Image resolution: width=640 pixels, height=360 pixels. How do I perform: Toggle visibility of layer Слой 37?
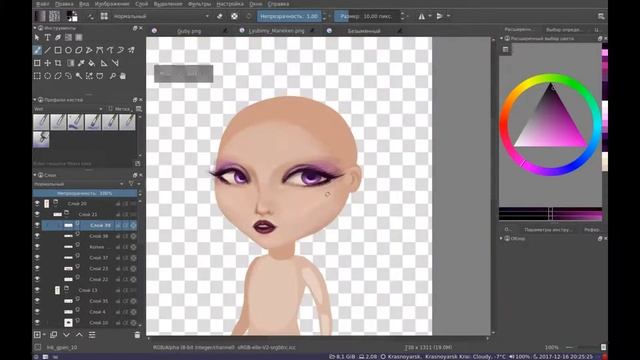37,258
